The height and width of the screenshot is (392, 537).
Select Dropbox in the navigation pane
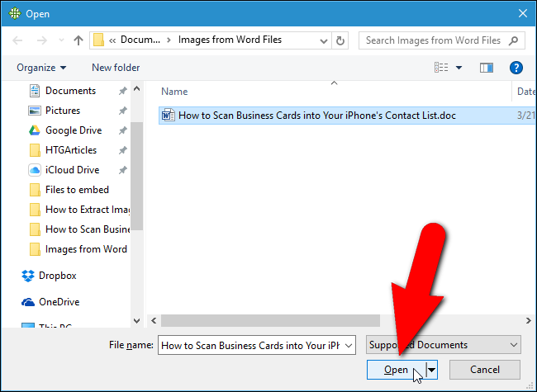point(58,276)
